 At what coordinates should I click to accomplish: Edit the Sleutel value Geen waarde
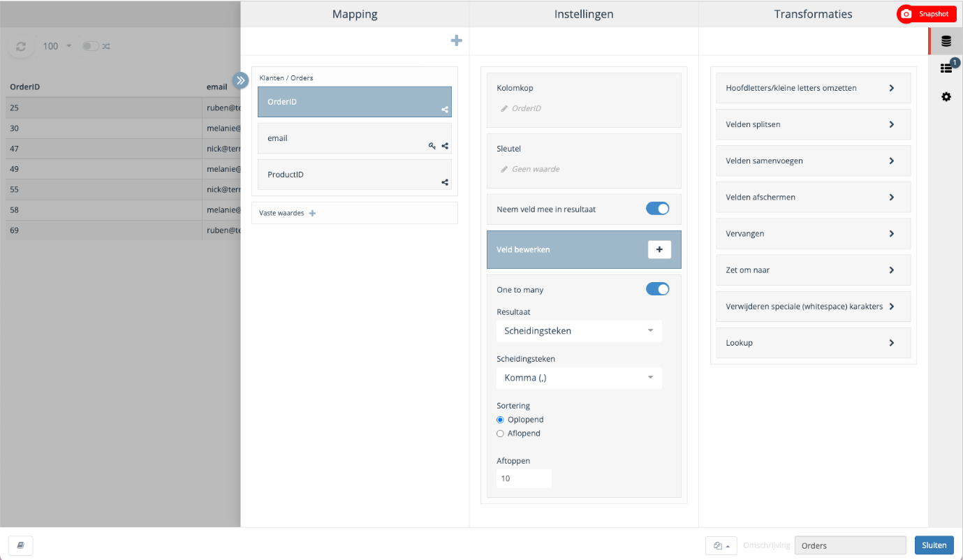click(536, 169)
